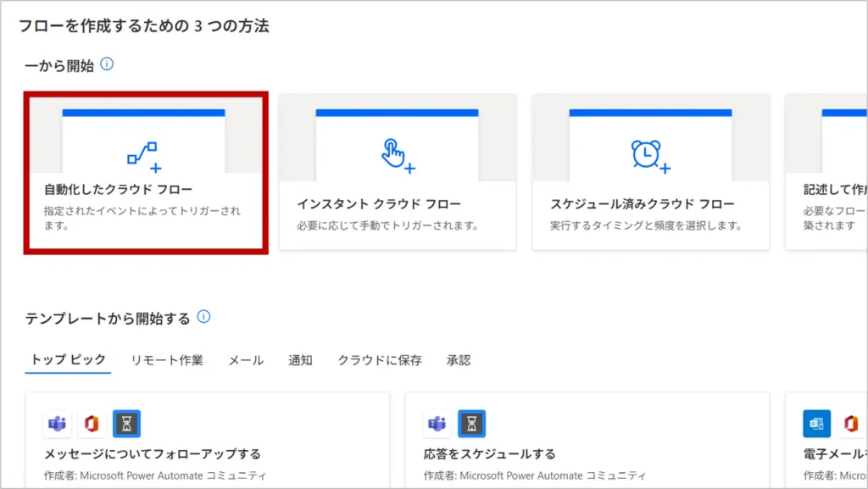Choose the 自動化したクラウド フロー card title

click(x=118, y=190)
